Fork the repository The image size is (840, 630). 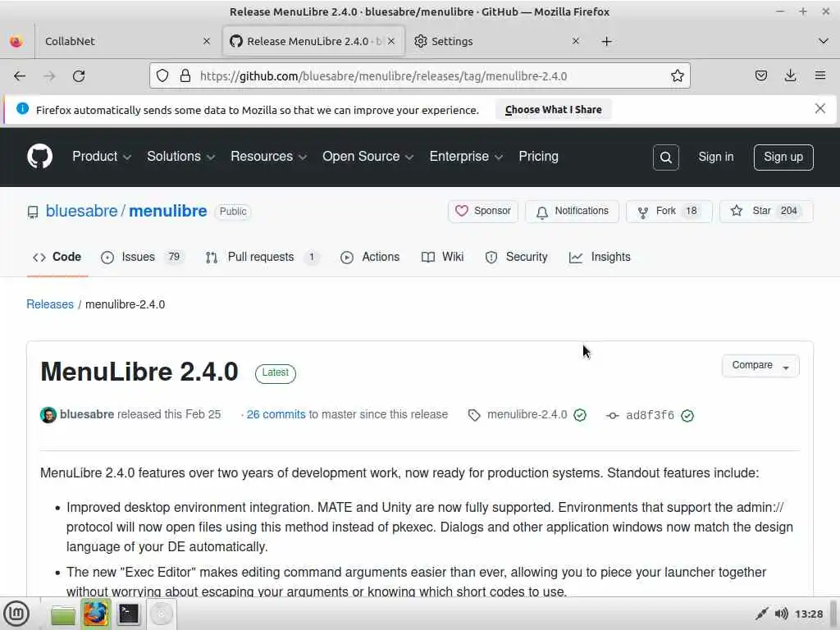(669, 211)
